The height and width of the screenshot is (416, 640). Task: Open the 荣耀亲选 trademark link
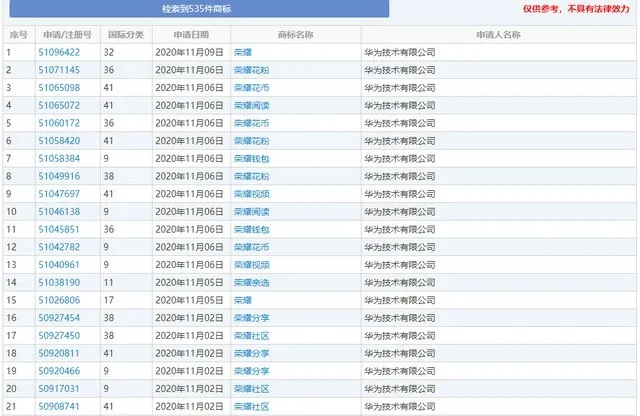click(251, 282)
